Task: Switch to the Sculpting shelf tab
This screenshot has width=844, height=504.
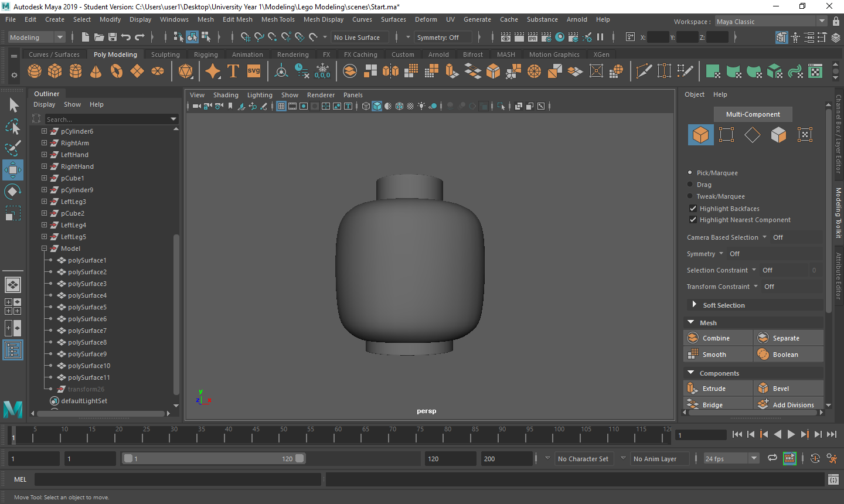Action: [x=165, y=55]
